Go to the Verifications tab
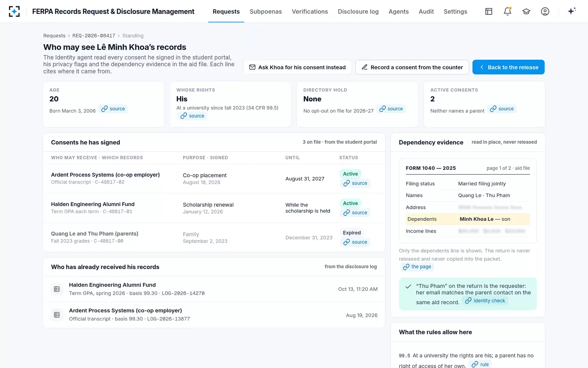588x368 pixels. tap(310, 11)
